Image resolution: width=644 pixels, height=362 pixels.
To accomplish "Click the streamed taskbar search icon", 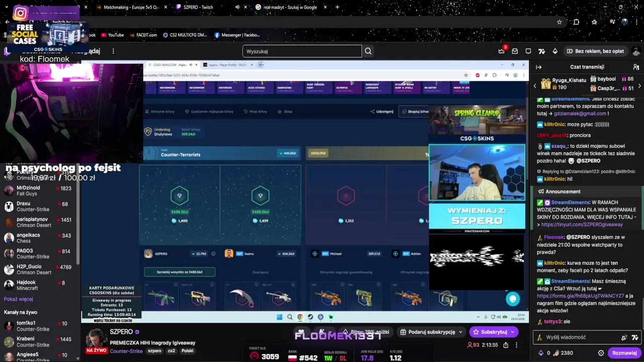I will click(x=290, y=317).
